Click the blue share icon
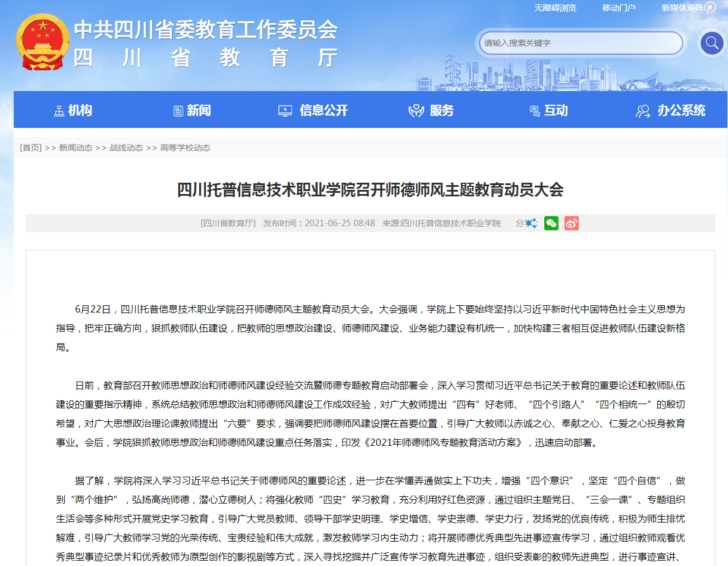728x566 pixels. pos(531,223)
